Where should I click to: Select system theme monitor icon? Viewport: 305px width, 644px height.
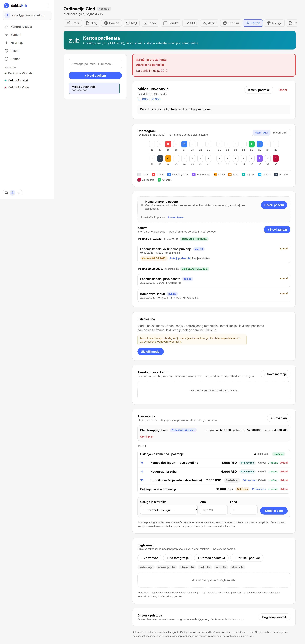click(6, 193)
